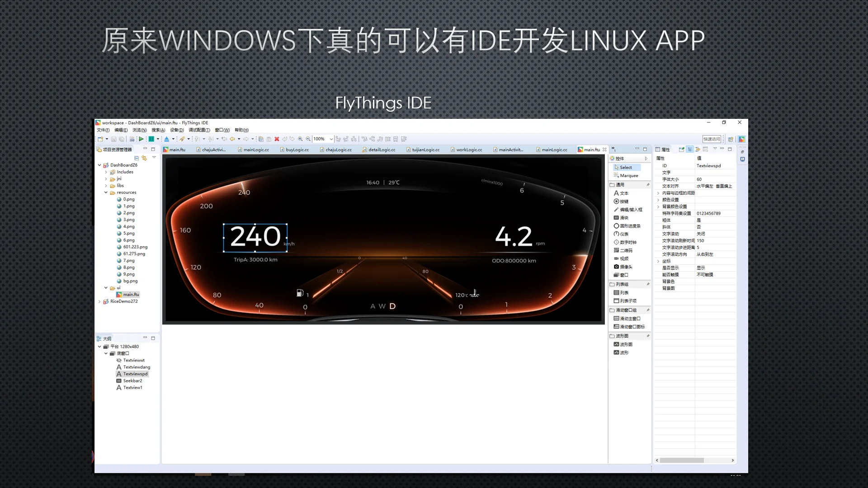Select the 视频 video widget in palette
Viewport: 868px width, 488px height.
coord(621,258)
